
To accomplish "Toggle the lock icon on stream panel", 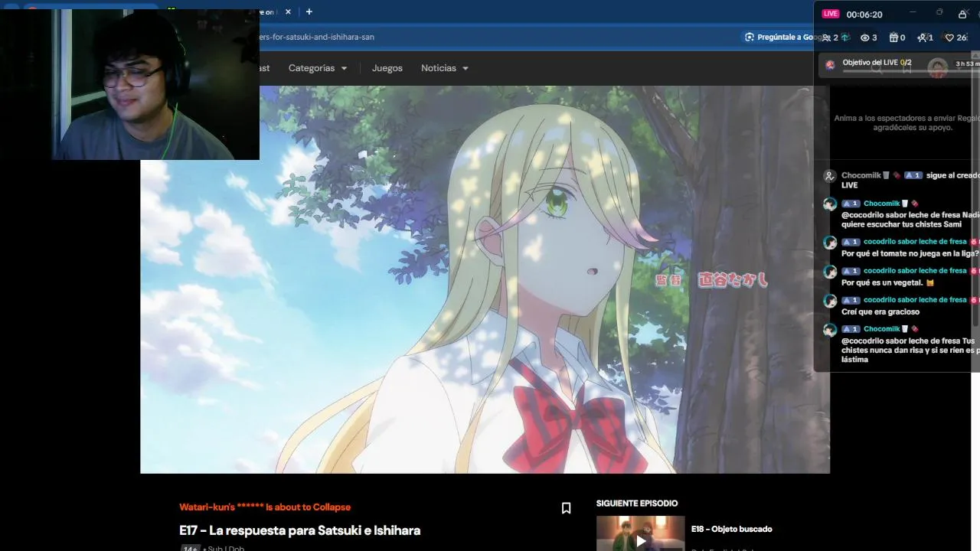I will pyautogui.click(x=962, y=14).
